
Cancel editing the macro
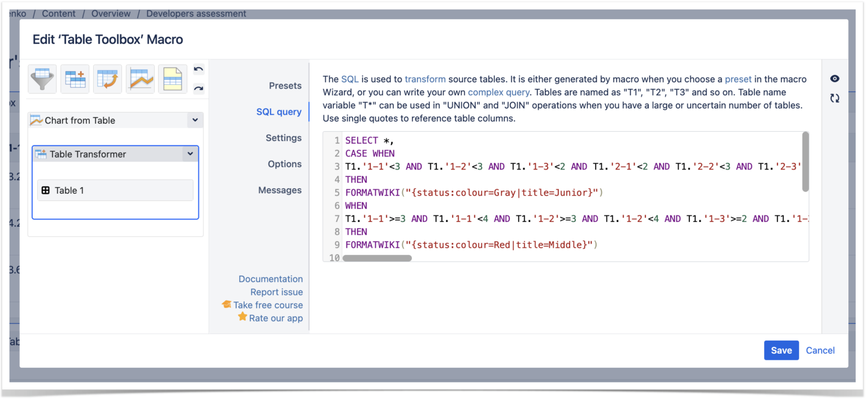point(820,350)
